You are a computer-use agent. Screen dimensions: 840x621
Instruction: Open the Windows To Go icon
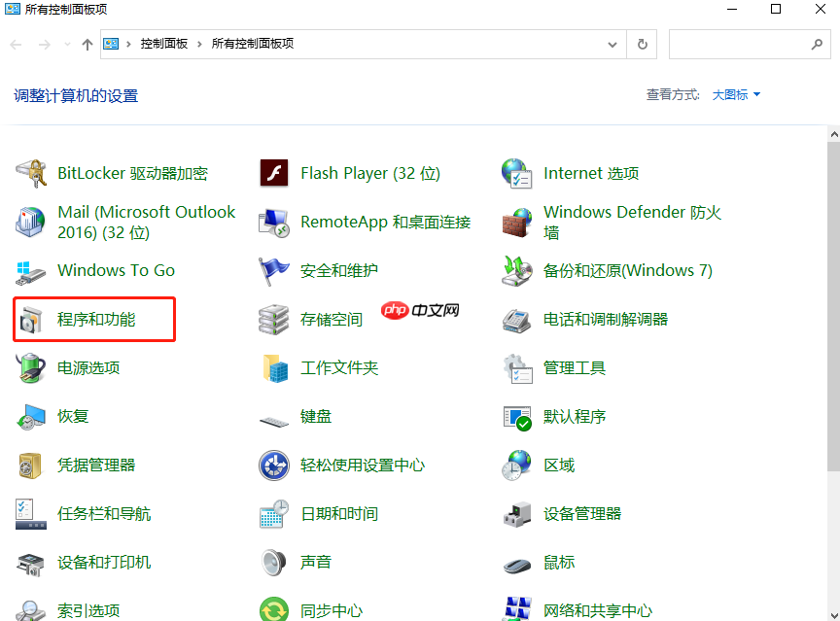[31, 271]
